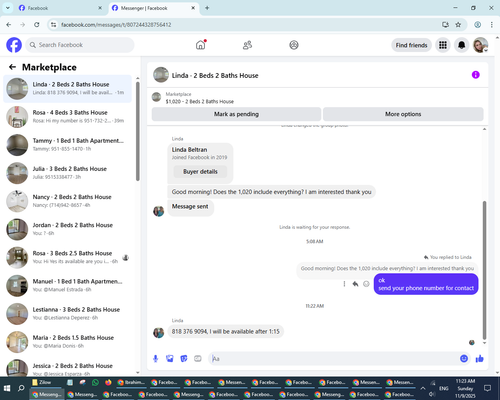Click the $1,020 listing thumbnail under Marketplace

pos(156,97)
